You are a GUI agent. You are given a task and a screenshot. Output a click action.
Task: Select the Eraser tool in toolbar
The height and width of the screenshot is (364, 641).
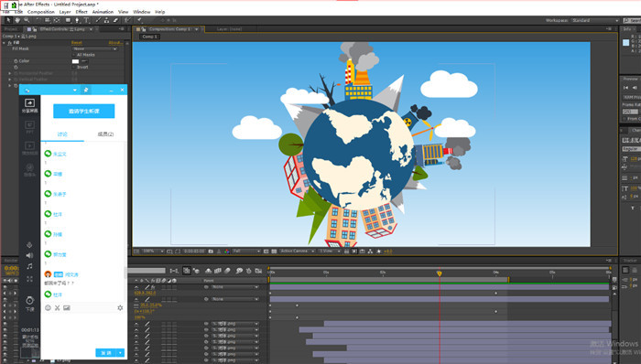click(115, 20)
